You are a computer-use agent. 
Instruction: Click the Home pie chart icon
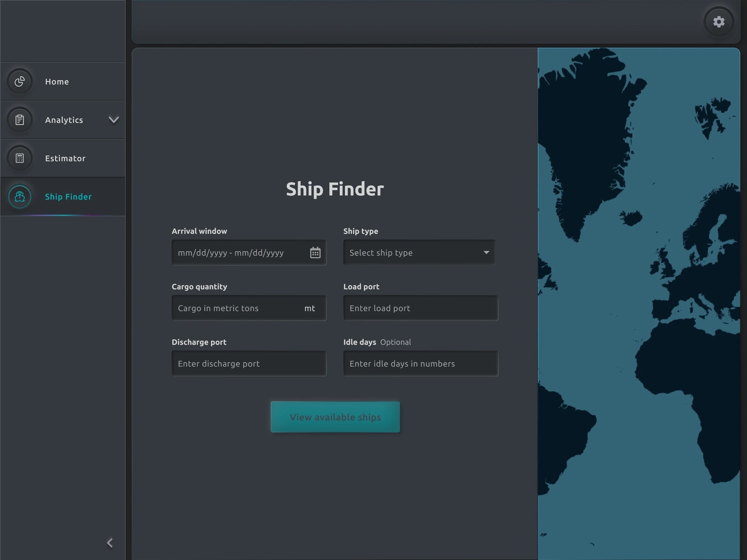pos(20,81)
